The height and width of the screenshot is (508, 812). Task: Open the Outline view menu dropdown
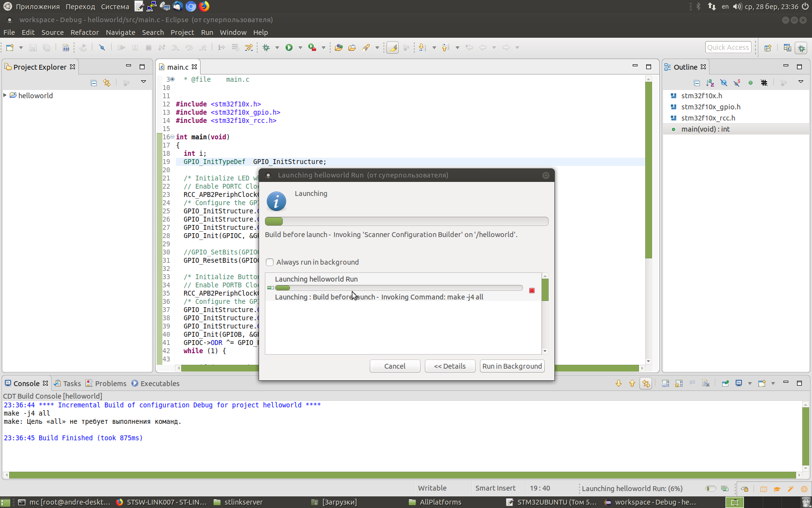pos(800,82)
